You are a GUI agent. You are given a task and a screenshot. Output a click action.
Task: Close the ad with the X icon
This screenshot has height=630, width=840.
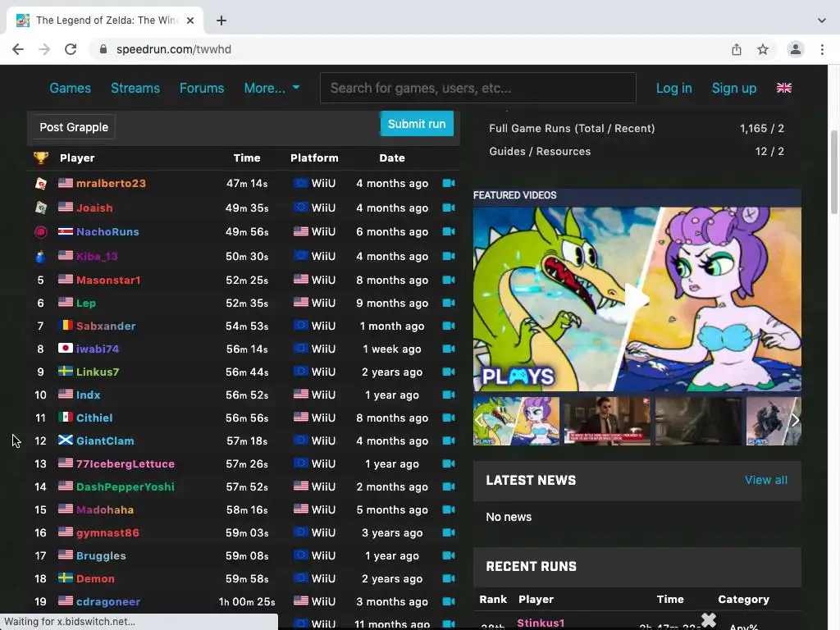[x=708, y=620]
